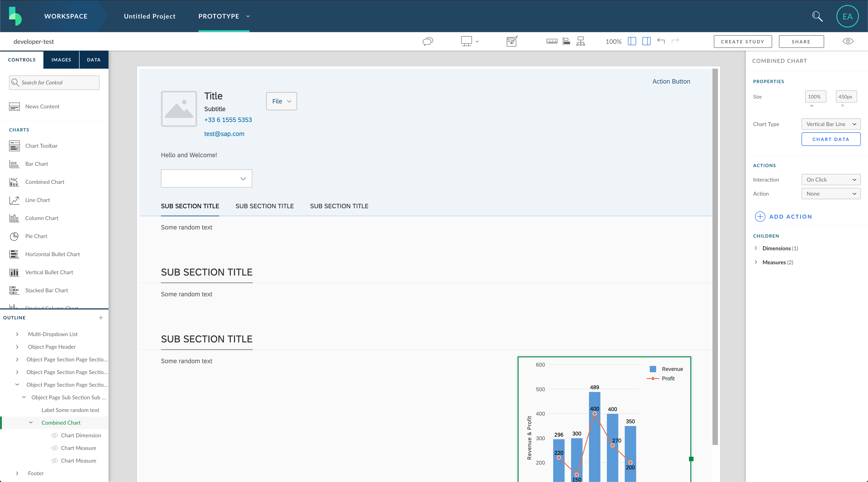Click the redo arrow

pyautogui.click(x=675, y=41)
